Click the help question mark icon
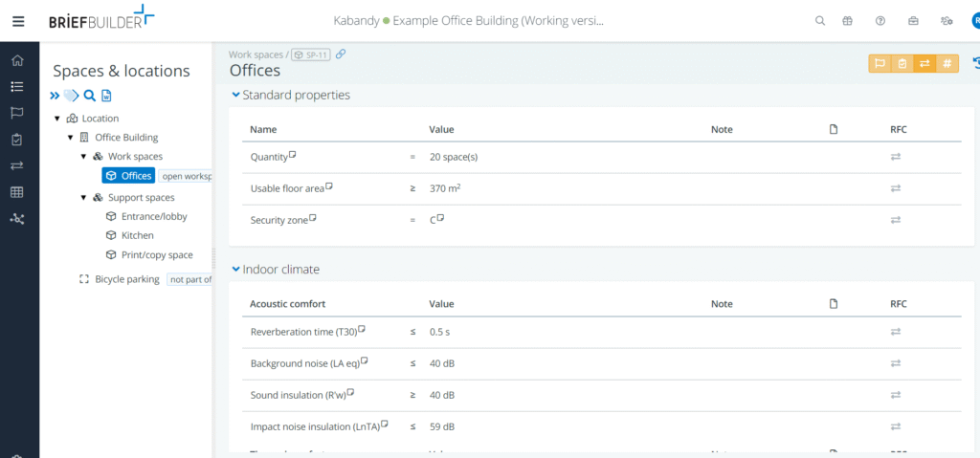 click(880, 21)
